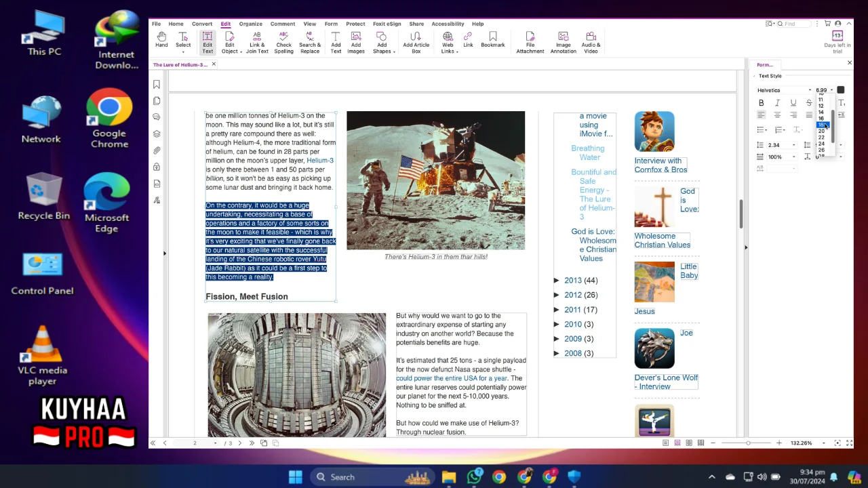
Task: Choose Link & Join Text tool
Action: (257, 42)
